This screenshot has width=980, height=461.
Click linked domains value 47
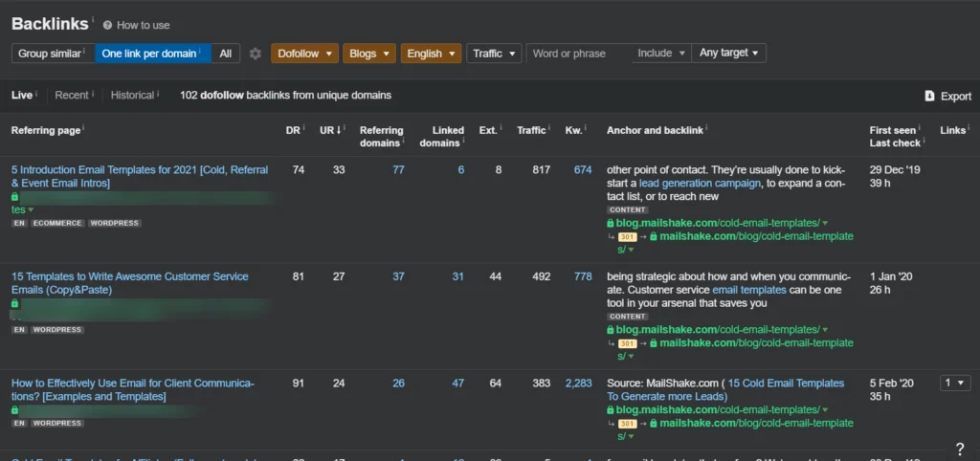click(x=458, y=383)
